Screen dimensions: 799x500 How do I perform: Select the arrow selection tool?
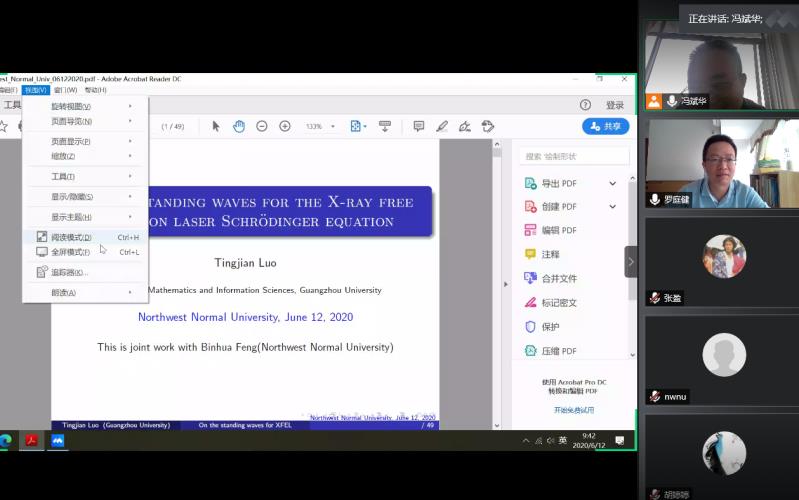tap(216, 126)
